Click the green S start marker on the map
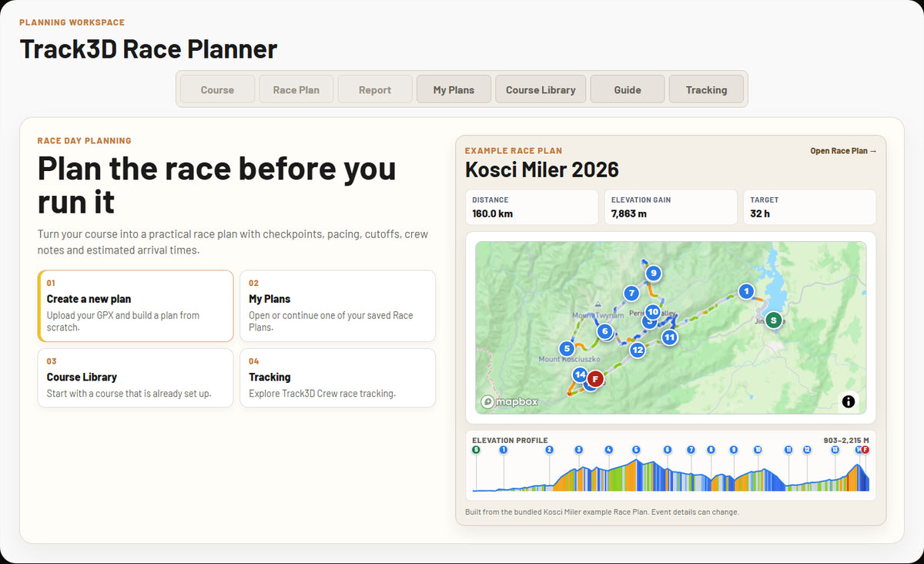 pos(774,320)
